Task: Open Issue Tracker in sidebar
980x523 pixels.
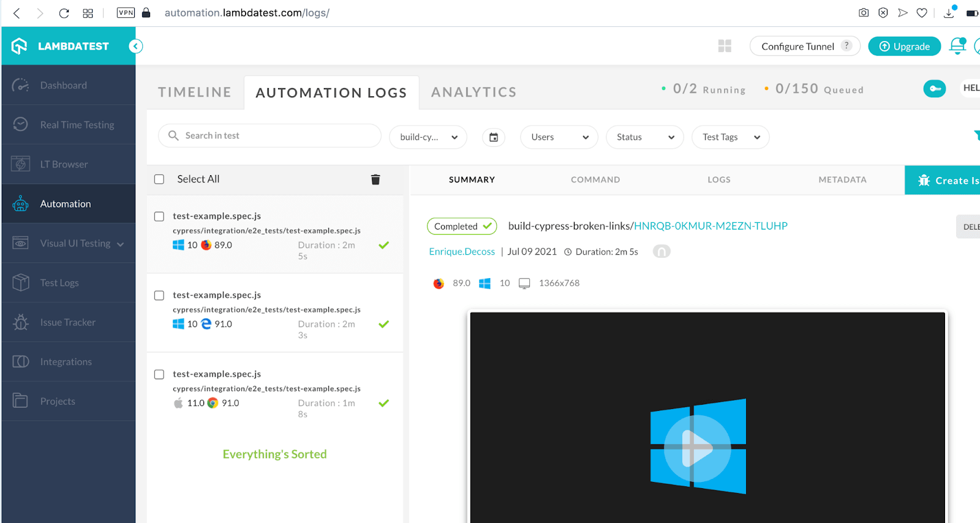Action: 68,322
